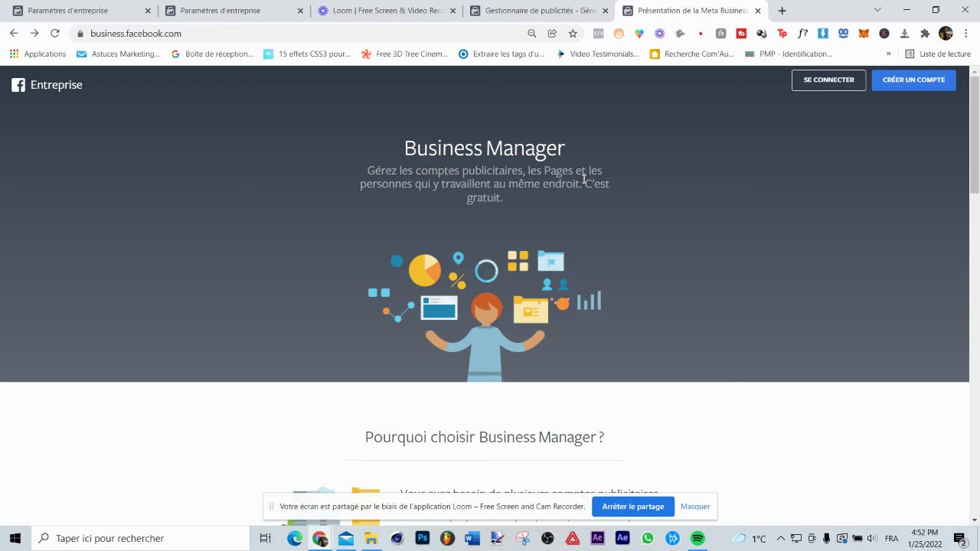The width and height of the screenshot is (980, 551).
Task: Click the browser back arrow
Action: pyautogui.click(x=14, y=34)
